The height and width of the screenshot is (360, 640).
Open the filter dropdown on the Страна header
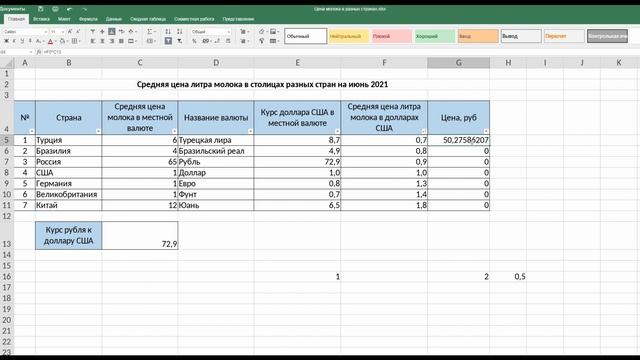coord(98,131)
